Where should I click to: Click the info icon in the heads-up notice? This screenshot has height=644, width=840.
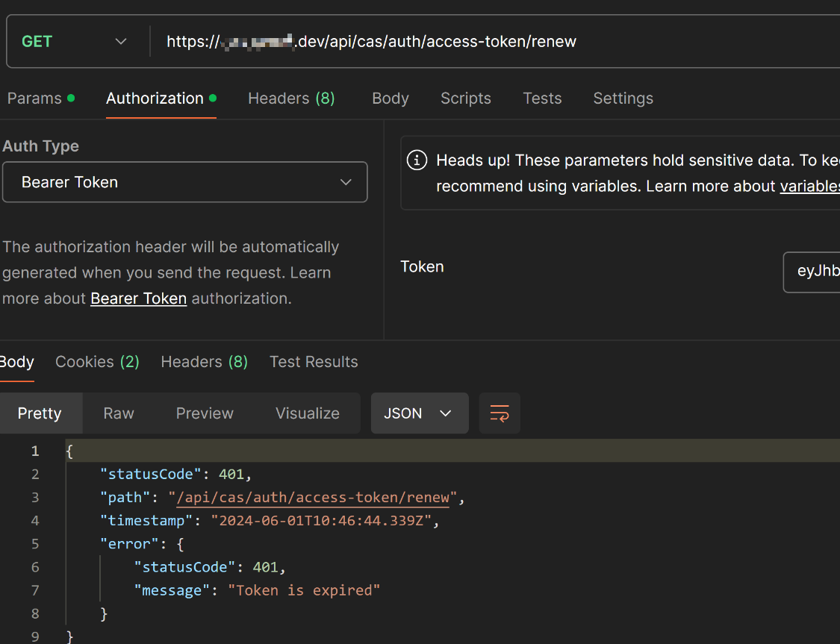tap(417, 160)
